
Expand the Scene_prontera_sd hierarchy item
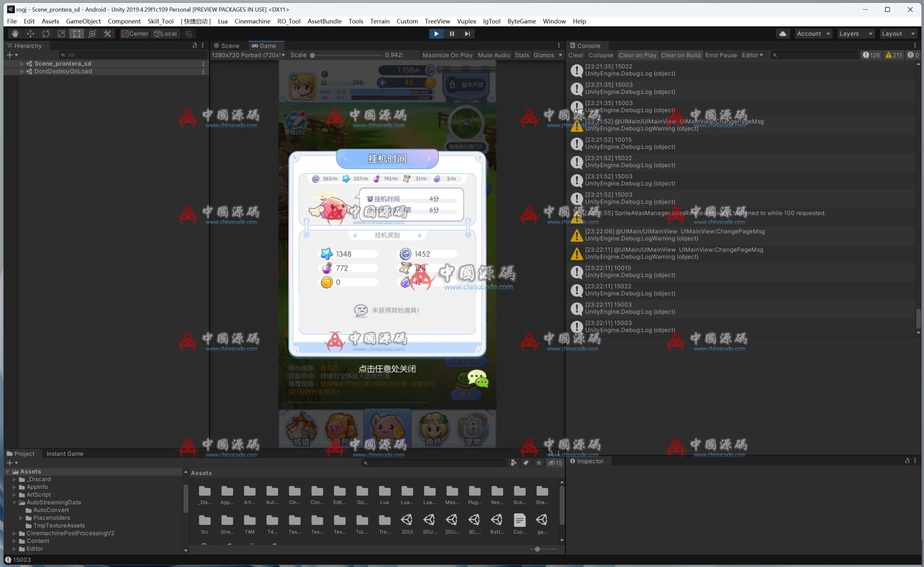click(22, 64)
